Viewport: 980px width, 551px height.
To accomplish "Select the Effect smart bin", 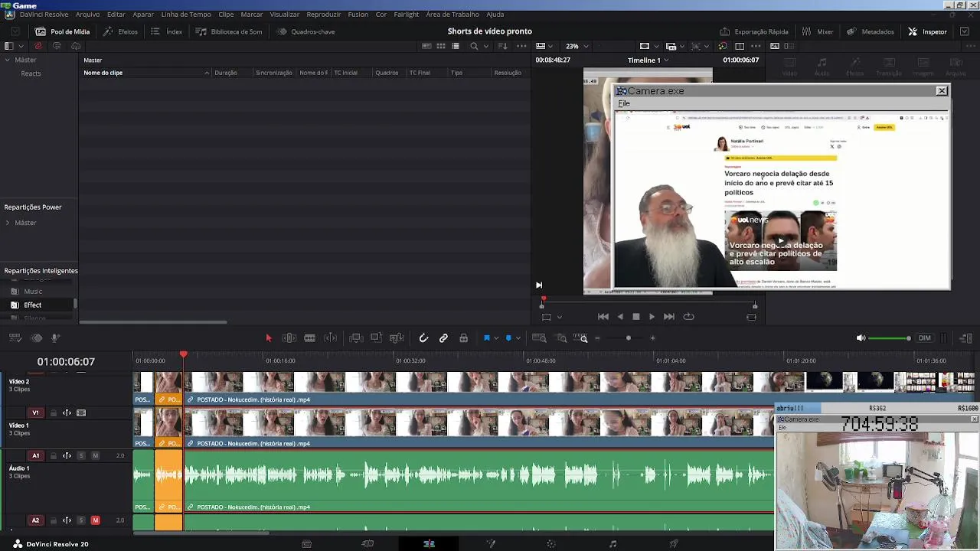I will click(32, 305).
